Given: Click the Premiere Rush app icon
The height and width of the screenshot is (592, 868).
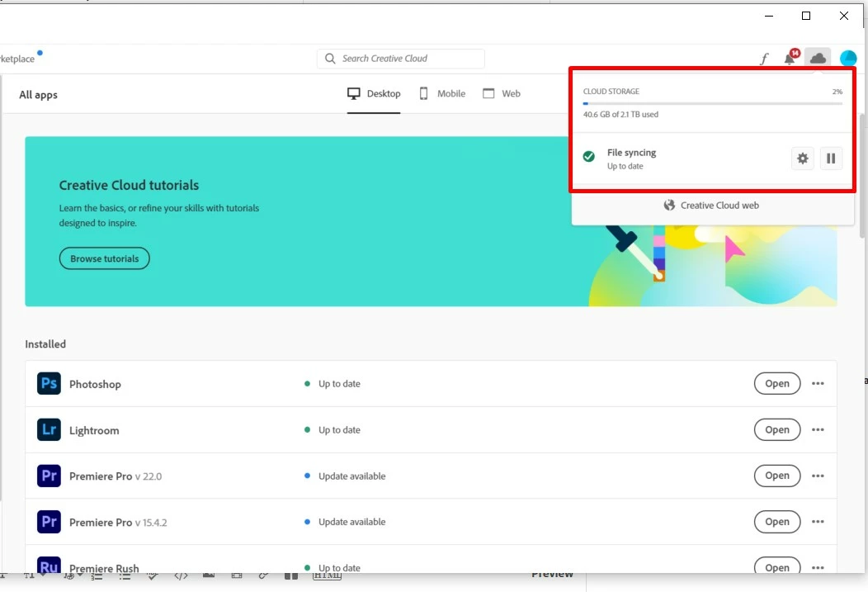Looking at the screenshot, I should (49, 565).
